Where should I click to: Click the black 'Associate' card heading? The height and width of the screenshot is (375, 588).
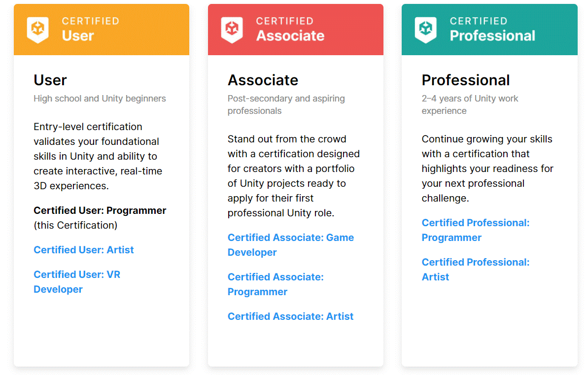click(263, 80)
